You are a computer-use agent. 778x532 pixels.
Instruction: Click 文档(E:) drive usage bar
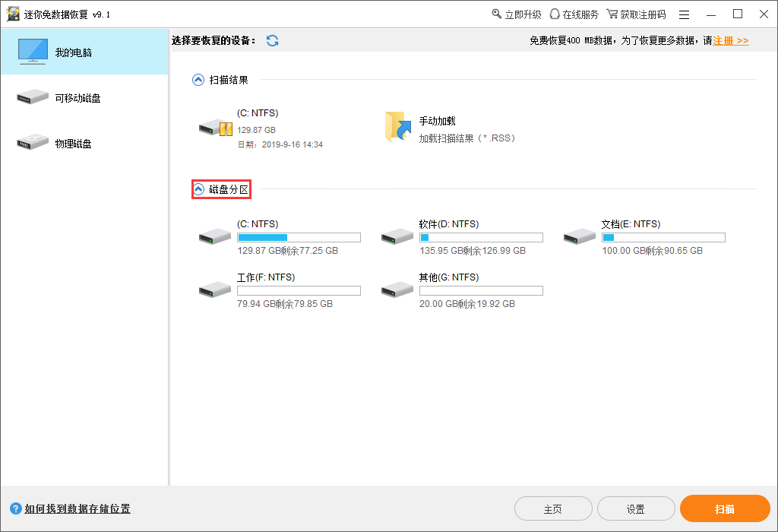click(x=663, y=238)
